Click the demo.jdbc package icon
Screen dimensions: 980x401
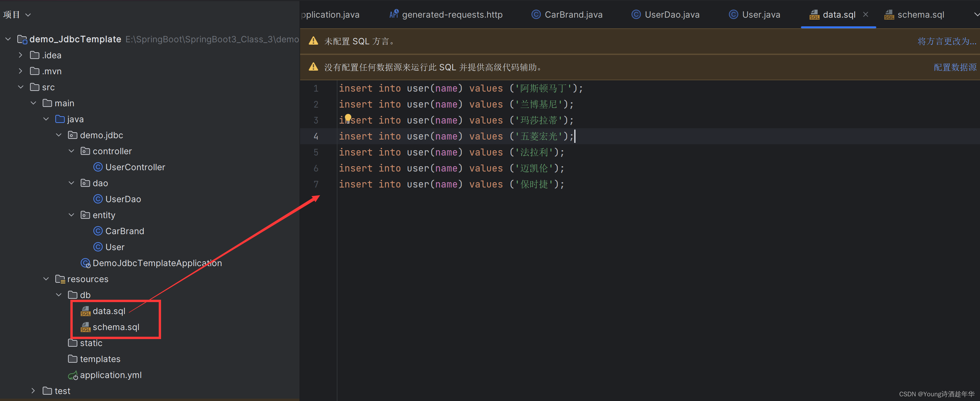(73, 135)
